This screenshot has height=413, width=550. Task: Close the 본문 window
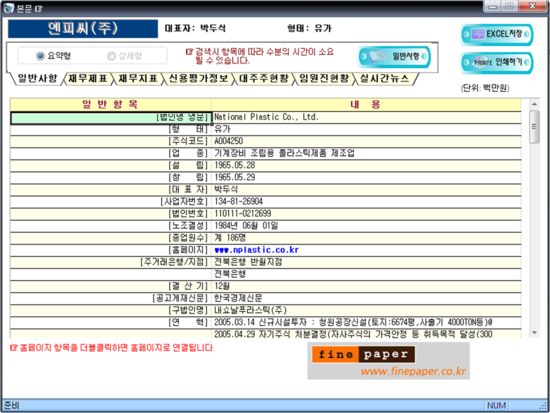click(x=533, y=6)
